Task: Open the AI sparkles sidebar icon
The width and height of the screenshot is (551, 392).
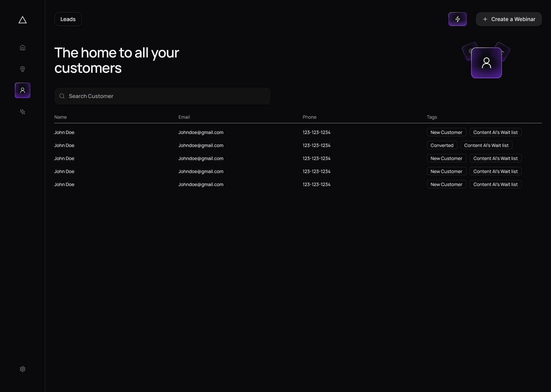Action: coord(23,112)
